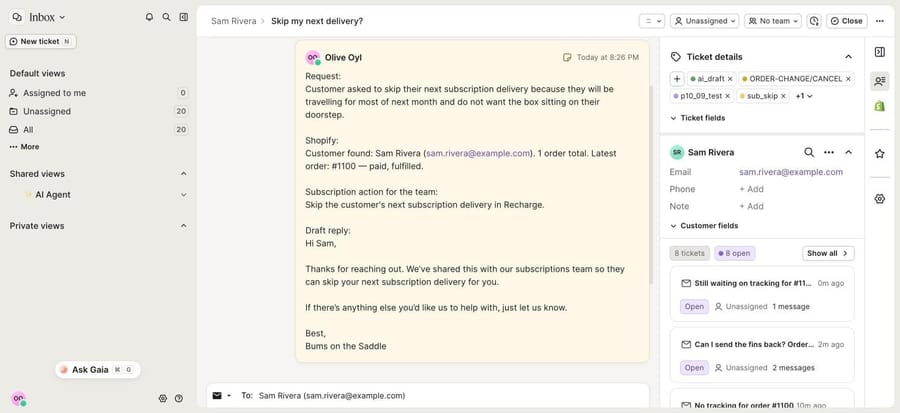This screenshot has width=900, height=413.
Task: Open customer info panel icon
Action: (x=879, y=81)
